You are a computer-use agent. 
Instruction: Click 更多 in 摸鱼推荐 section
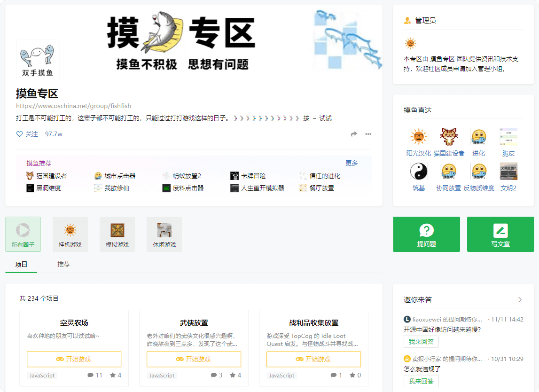[x=352, y=163]
